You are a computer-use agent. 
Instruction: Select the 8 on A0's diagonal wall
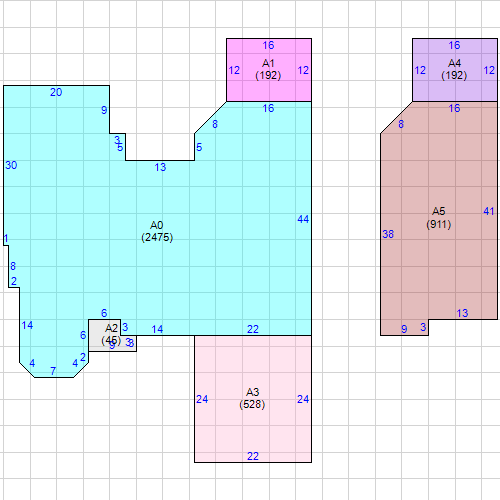click(215, 124)
